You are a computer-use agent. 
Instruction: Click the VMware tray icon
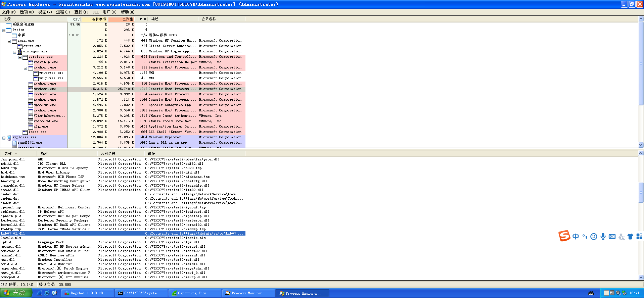612,293
